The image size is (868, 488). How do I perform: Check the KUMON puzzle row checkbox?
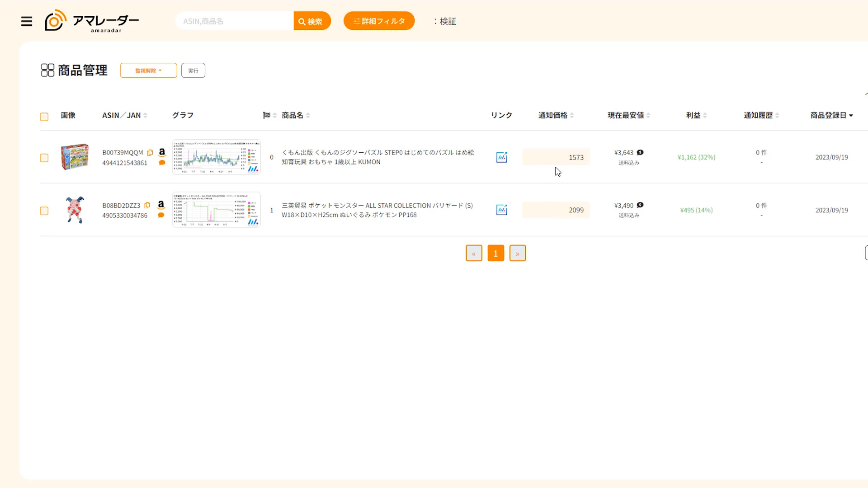[x=44, y=158]
